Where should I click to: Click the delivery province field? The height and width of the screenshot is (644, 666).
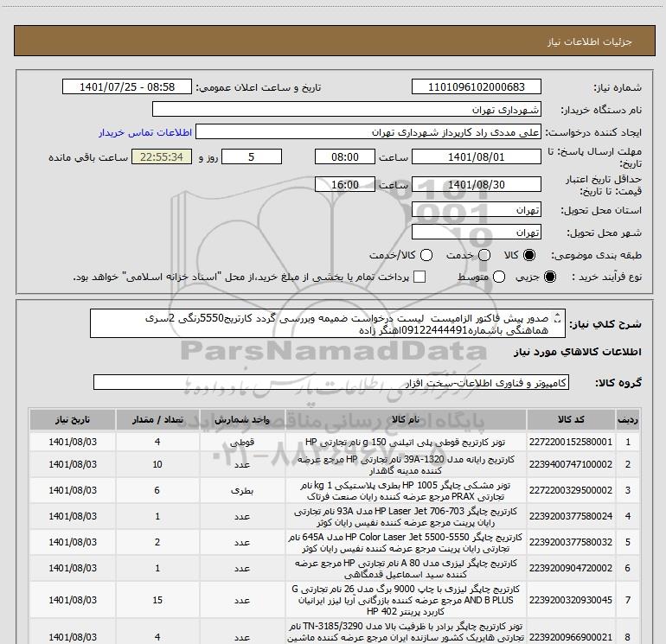476,209
